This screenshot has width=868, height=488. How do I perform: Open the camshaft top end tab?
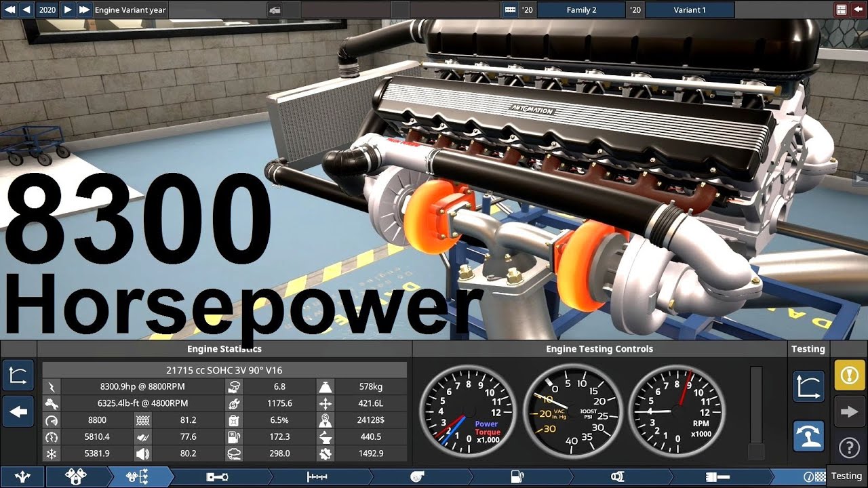317,476
